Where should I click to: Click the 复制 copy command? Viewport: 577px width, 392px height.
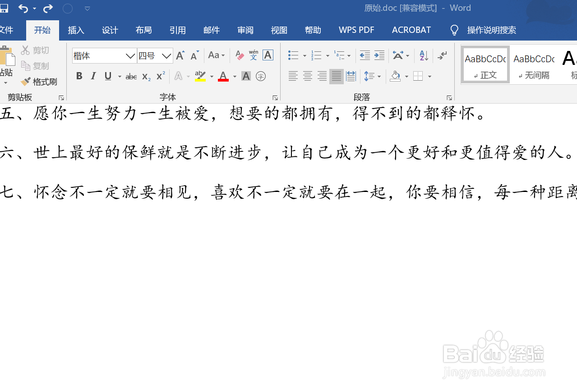point(35,65)
